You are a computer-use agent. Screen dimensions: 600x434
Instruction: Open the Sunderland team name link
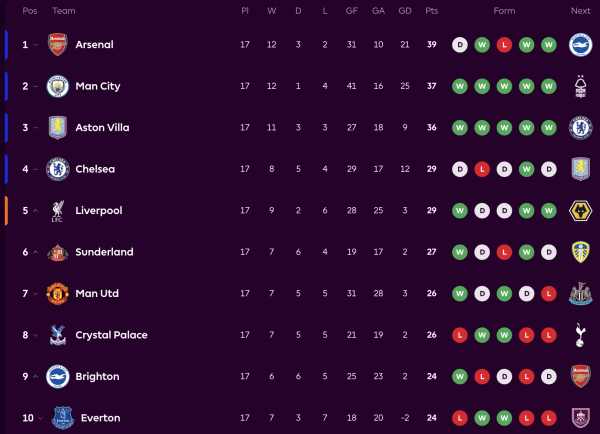pyautogui.click(x=104, y=252)
